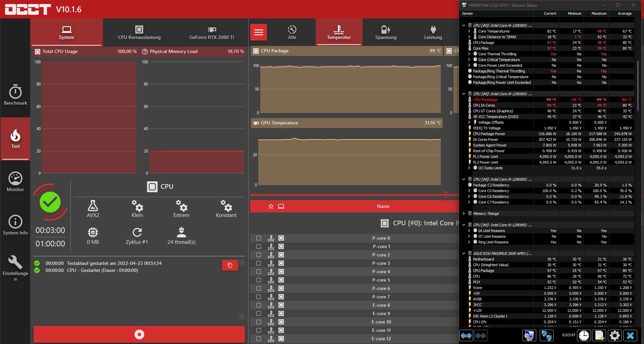644x344 pixels.
Task: Open Einstellungen wrench in OCCT sidebar
Action: coord(15,268)
